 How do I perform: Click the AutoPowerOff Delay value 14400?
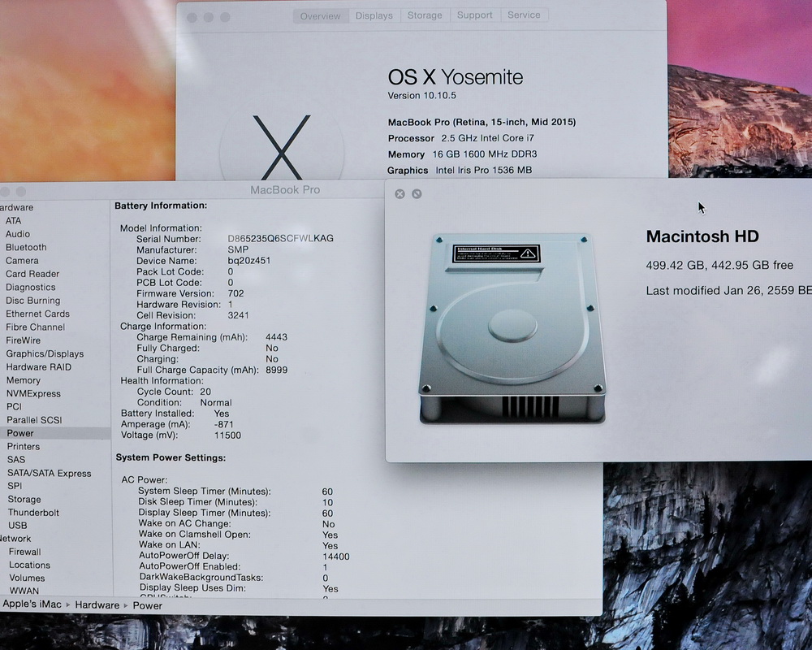[336, 557]
